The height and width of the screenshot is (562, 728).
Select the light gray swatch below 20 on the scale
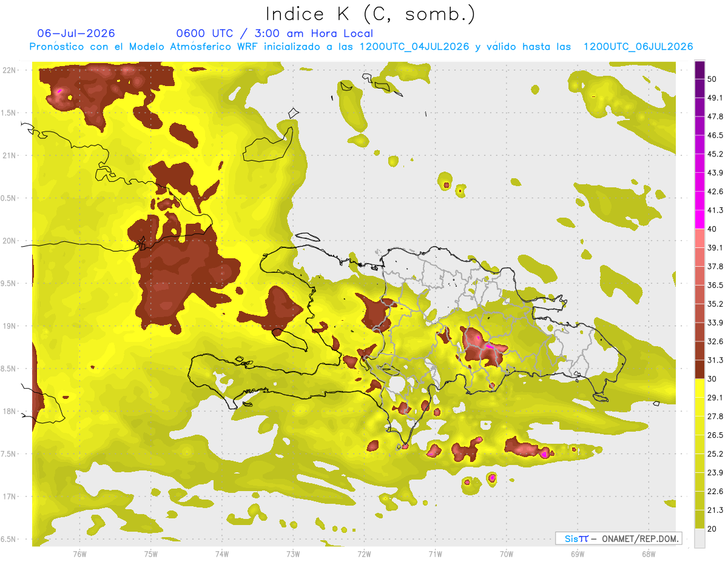tap(699, 538)
